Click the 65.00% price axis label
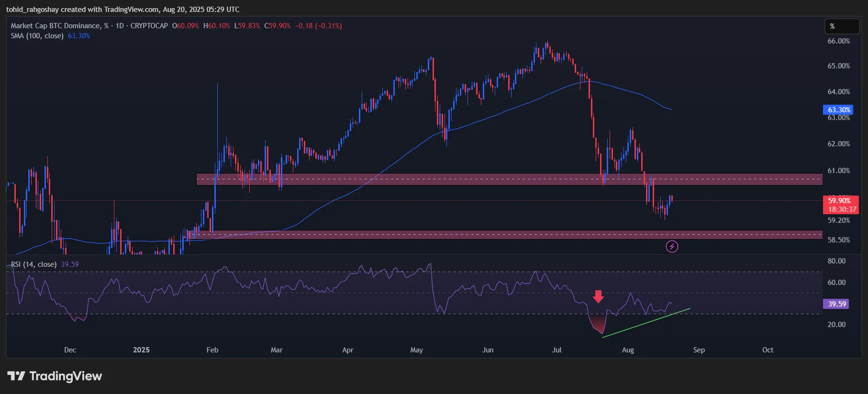Image resolution: width=868 pixels, height=394 pixels. [839, 66]
